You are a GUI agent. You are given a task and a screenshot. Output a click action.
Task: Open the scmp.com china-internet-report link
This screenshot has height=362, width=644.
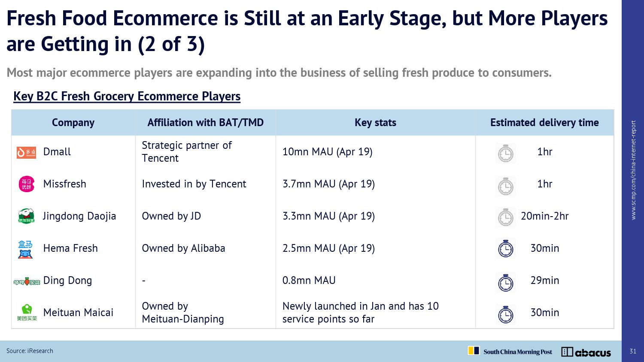click(x=633, y=170)
